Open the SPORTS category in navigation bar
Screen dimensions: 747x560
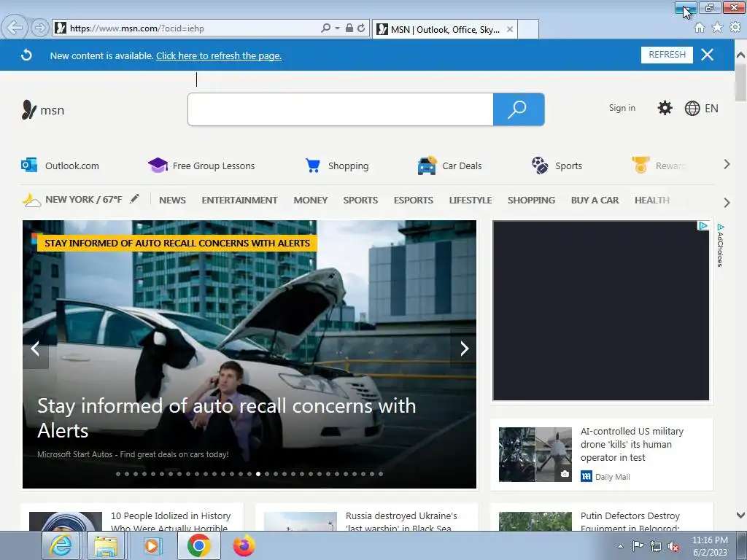360,200
